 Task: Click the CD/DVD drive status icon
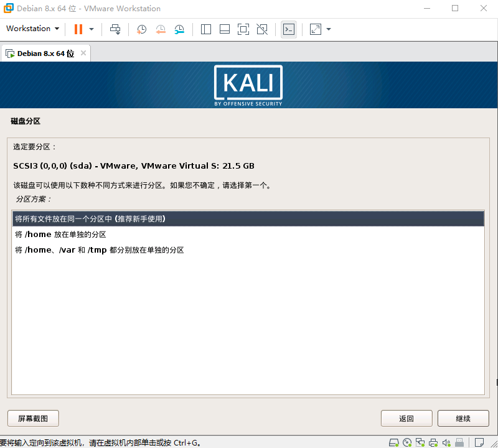coord(407,442)
